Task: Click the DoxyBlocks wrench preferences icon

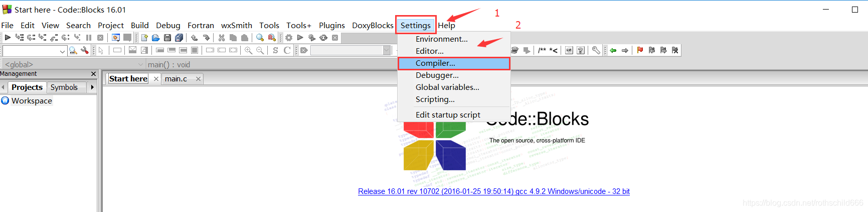Action: tap(596, 50)
